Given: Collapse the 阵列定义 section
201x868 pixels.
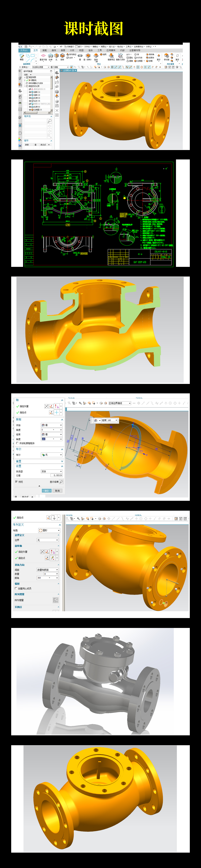Looking at the screenshot, I should pos(60,525).
